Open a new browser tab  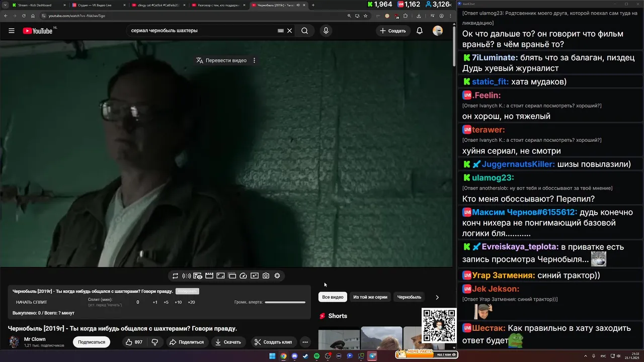click(313, 5)
